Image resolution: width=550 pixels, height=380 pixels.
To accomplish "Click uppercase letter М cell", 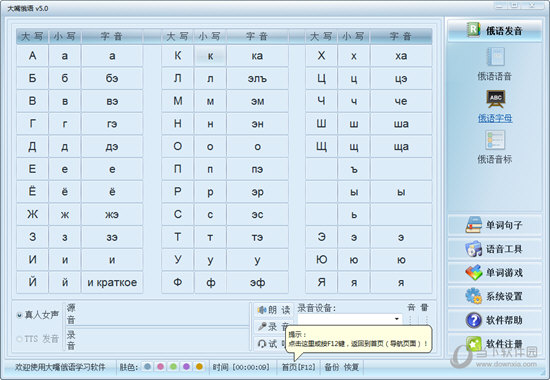I will coord(177,101).
